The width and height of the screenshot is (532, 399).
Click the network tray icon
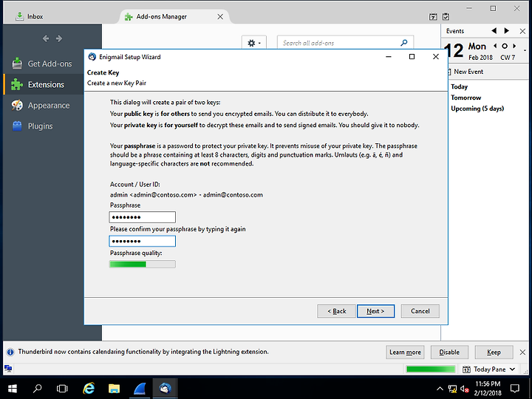452,389
